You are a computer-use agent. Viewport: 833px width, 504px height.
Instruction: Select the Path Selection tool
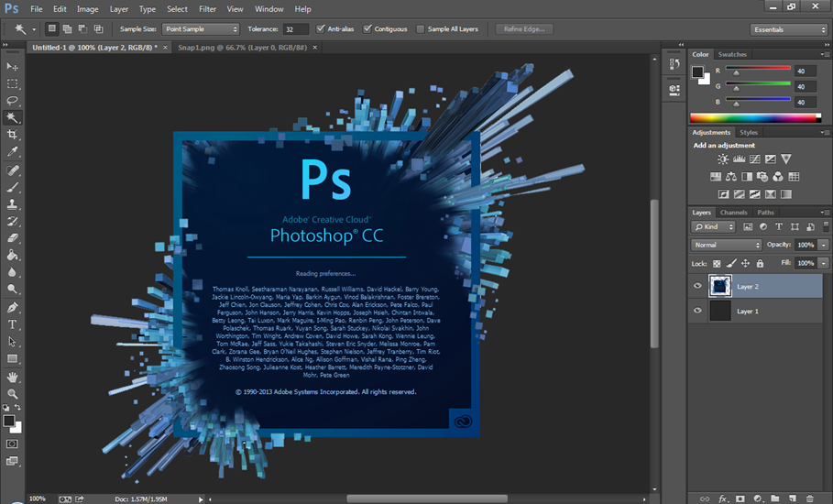pyautogui.click(x=12, y=342)
